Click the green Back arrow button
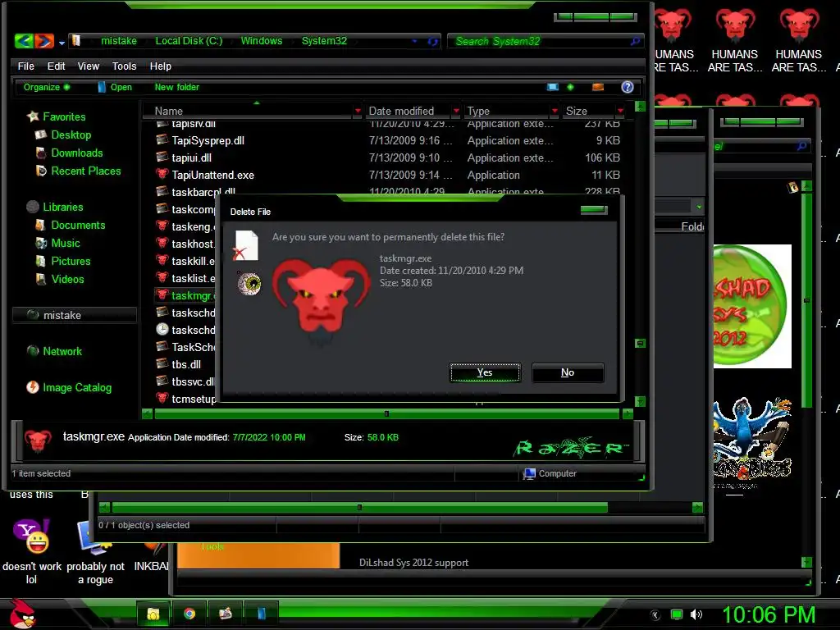The height and width of the screenshot is (630, 840). (x=24, y=41)
